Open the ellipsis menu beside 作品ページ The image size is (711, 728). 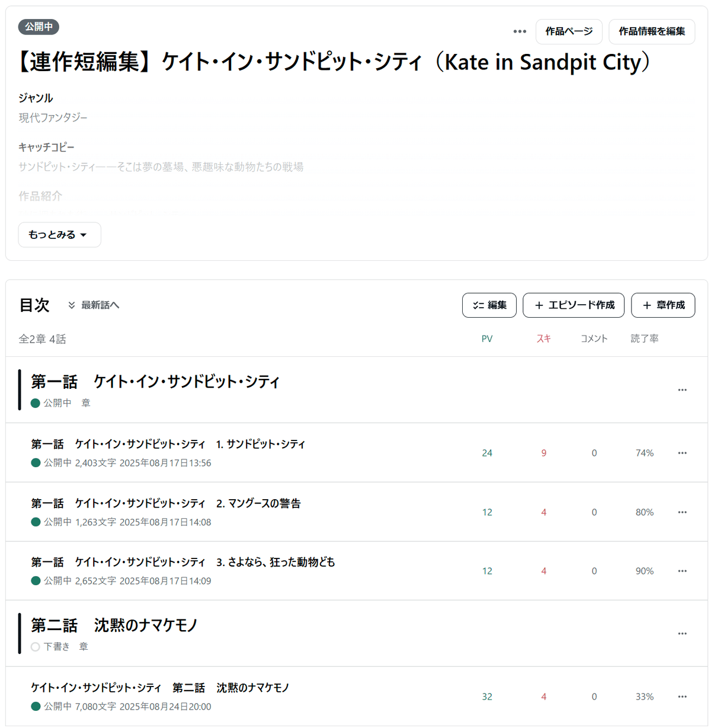[x=520, y=31]
